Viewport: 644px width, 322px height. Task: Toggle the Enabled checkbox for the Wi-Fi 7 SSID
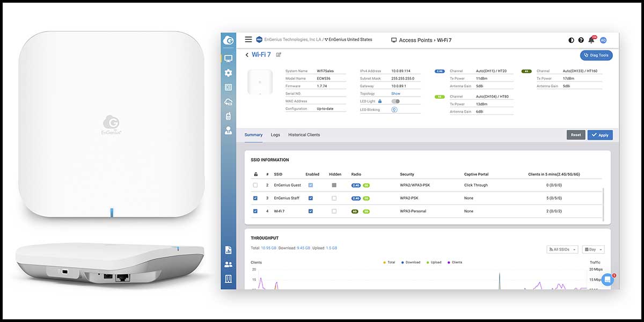[x=311, y=211]
